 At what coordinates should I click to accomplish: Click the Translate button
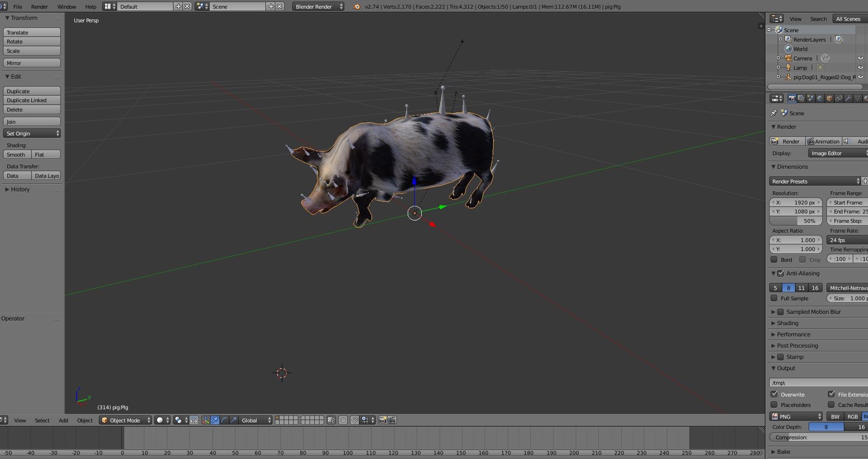[x=32, y=33]
